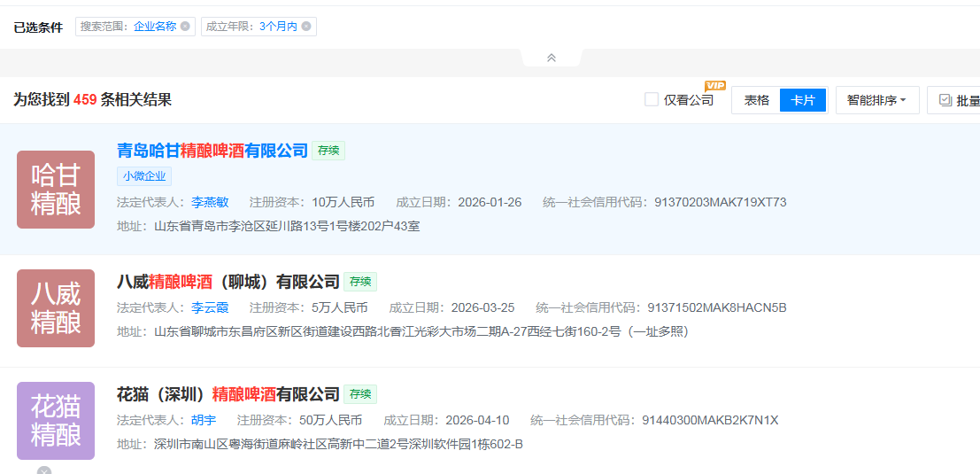
Task: Open 八威精酿啤酒（聊城）有限公司 company page
Action: (228, 282)
